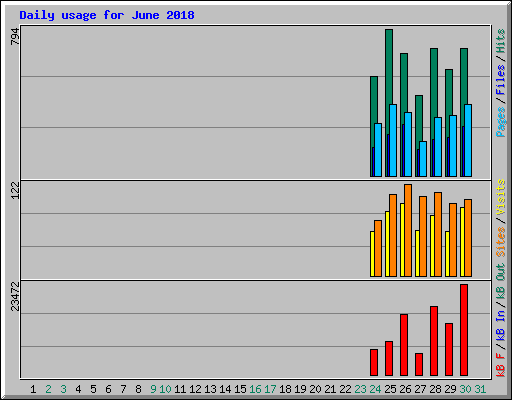Screen dimensions: 512x400
Task: Click the tallest green Hits bar for day 25
Action: click(389, 67)
